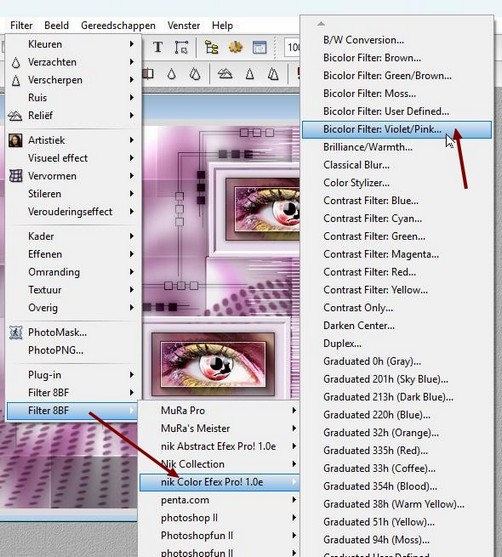This screenshot has width=502, height=557.
Task: Open the Omranding submenu
Action: click(72, 272)
